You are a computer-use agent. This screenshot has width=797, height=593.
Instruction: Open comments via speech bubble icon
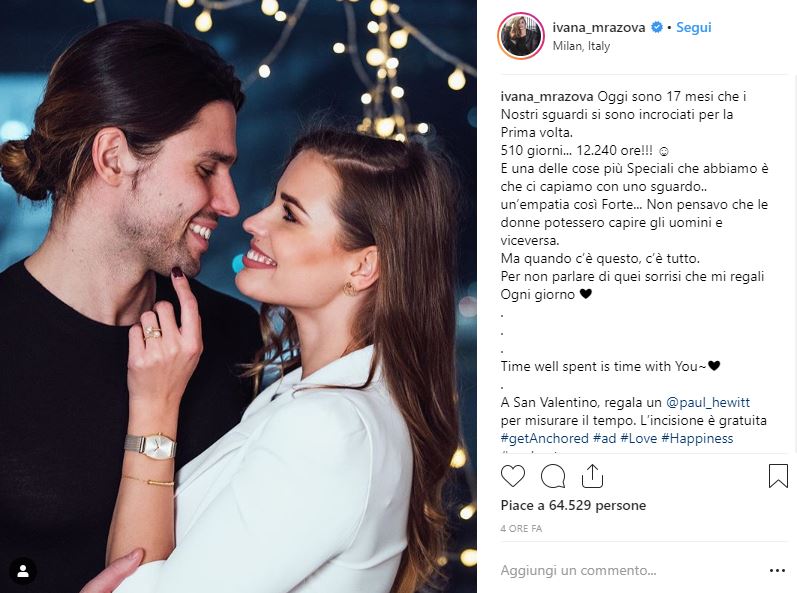coord(553,477)
